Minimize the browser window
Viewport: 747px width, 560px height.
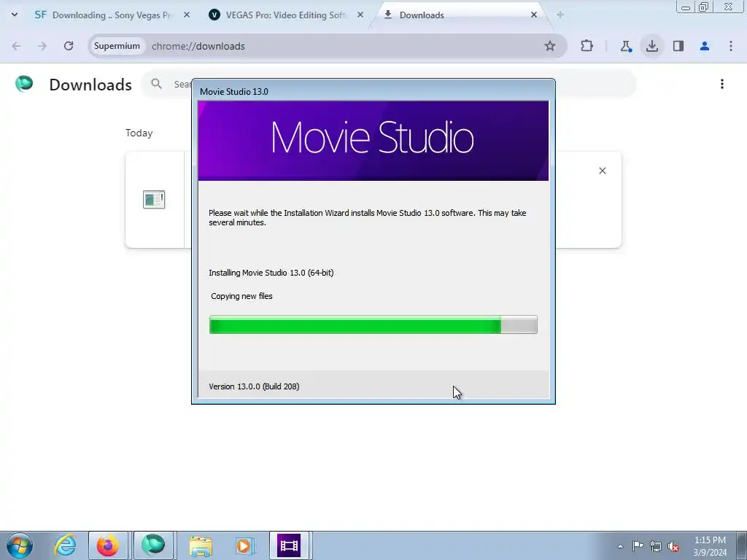pyautogui.click(x=686, y=7)
